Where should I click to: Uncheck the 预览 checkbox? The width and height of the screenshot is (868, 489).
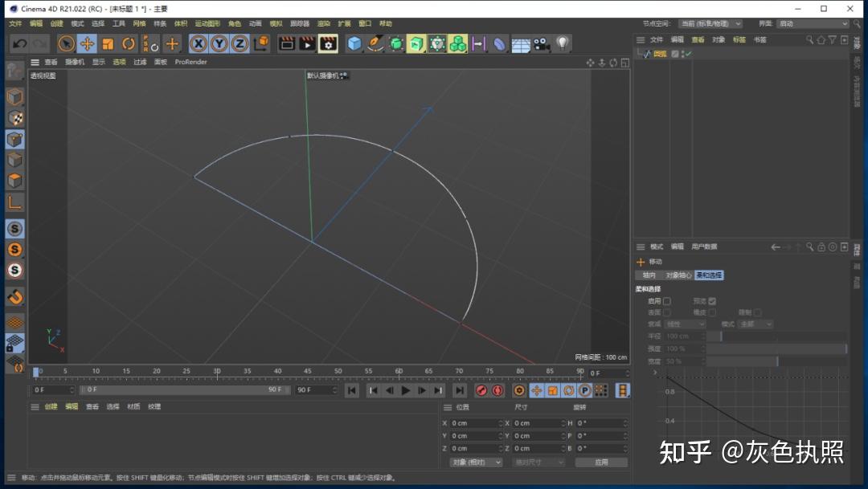pyautogui.click(x=712, y=301)
